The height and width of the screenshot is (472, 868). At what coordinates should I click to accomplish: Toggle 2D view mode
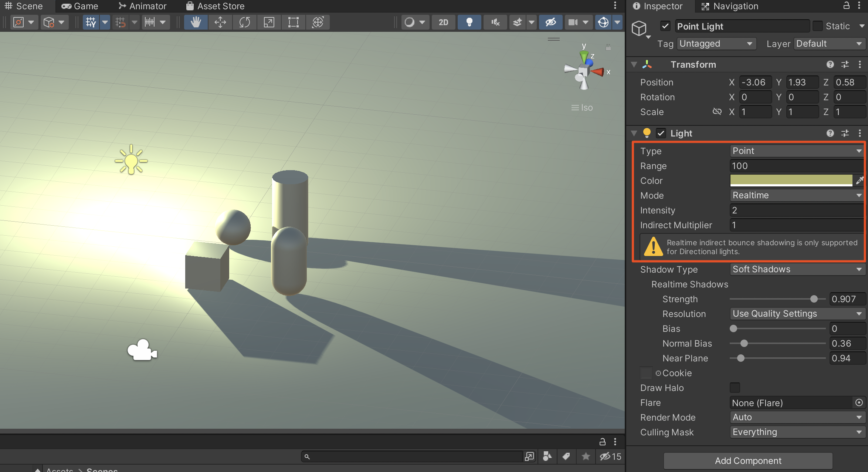(443, 22)
